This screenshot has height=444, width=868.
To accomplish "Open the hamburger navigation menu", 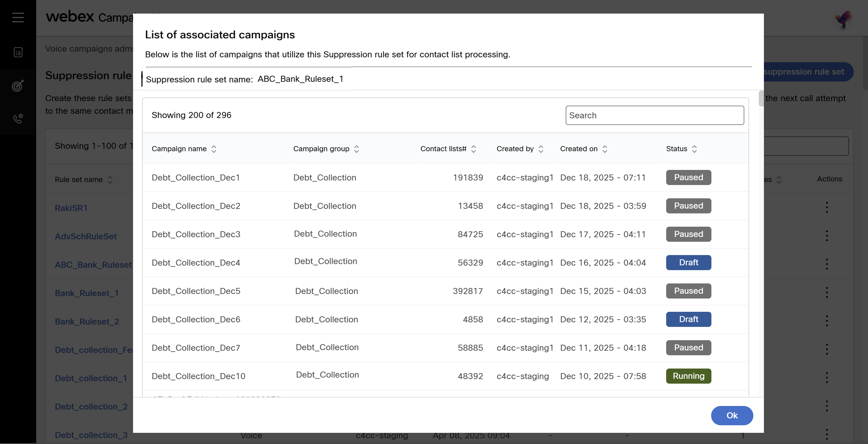I will (18, 17).
